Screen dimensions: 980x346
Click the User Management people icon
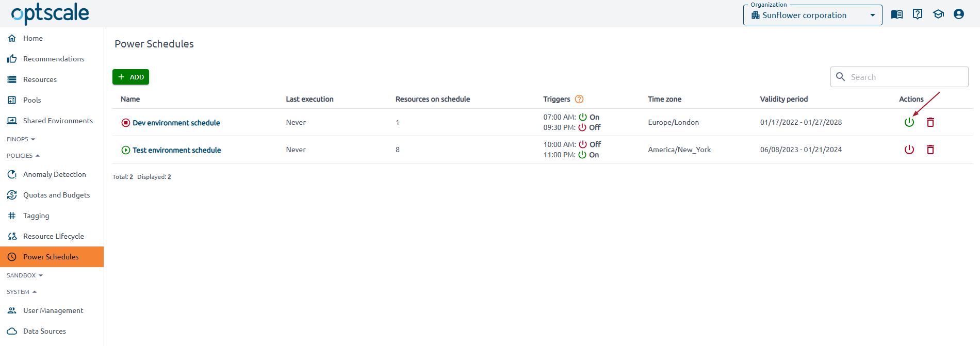tap(12, 310)
